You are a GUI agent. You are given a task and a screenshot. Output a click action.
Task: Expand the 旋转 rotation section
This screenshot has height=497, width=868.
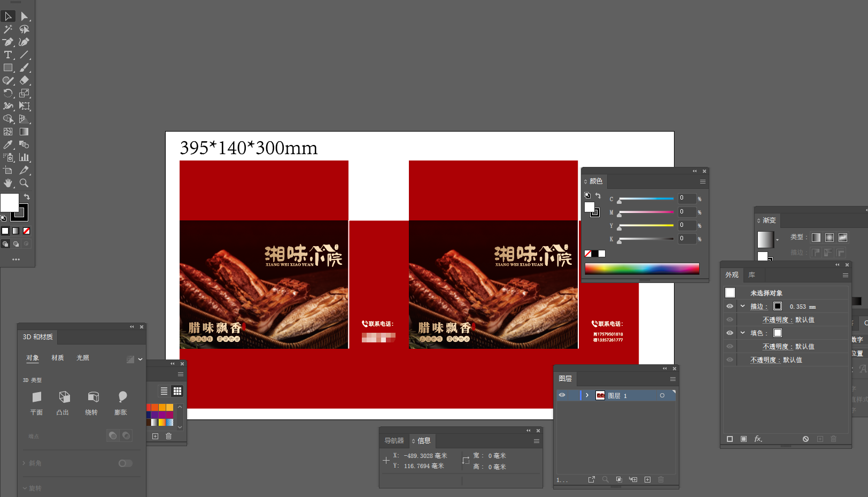pyautogui.click(x=25, y=488)
